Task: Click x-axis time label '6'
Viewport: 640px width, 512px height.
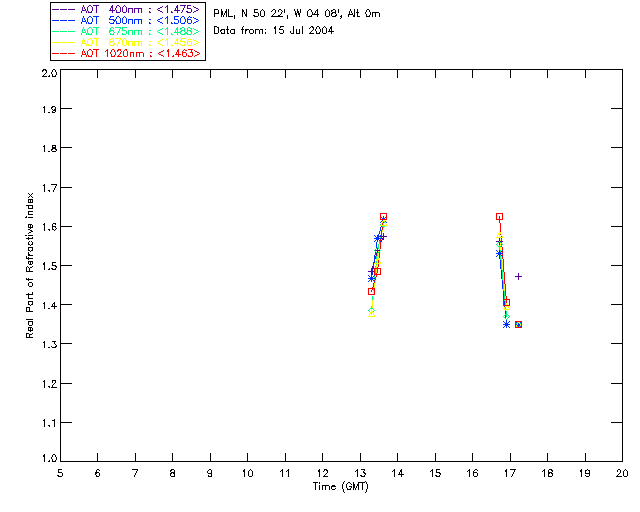Action: pos(98,473)
